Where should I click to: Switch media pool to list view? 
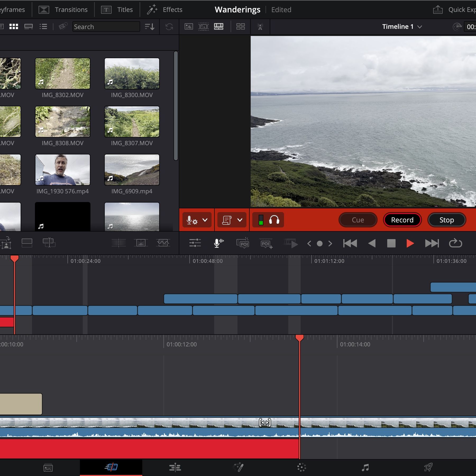[x=43, y=27]
